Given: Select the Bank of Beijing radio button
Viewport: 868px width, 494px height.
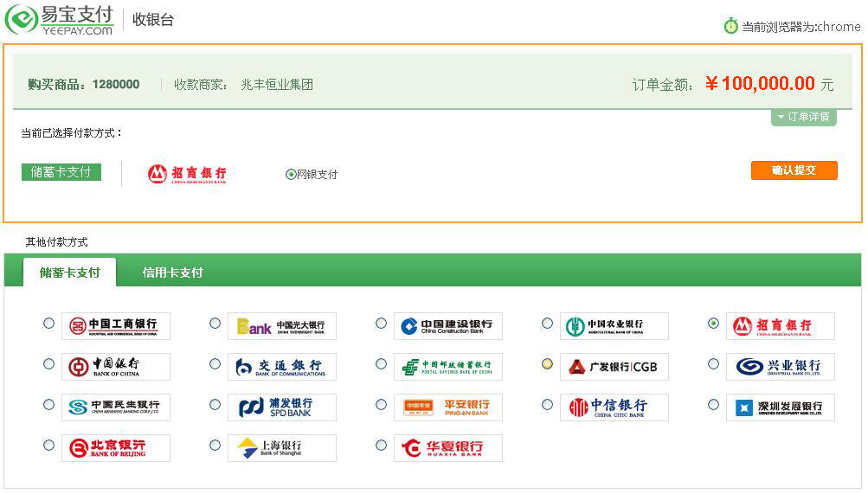Looking at the screenshot, I should (48, 446).
